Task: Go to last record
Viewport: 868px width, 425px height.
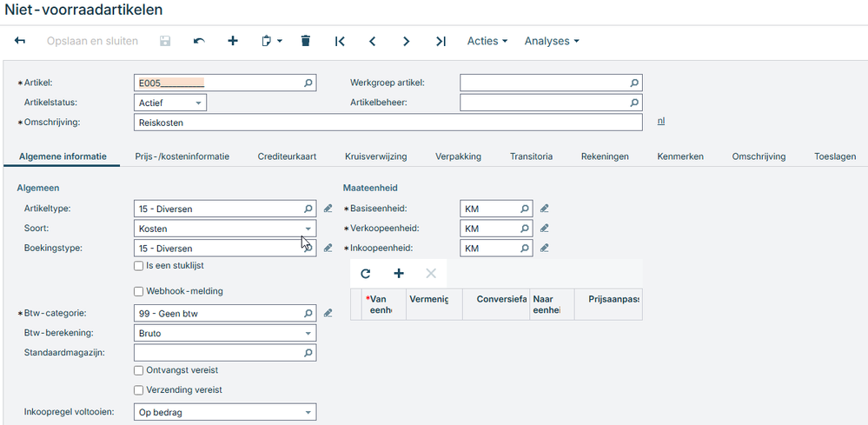Action: coord(441,41)
